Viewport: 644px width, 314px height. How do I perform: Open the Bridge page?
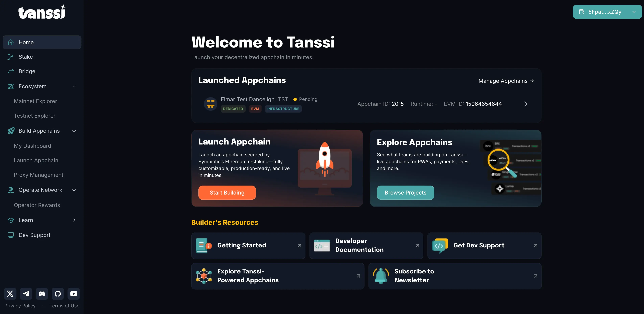tap(42, 71)
